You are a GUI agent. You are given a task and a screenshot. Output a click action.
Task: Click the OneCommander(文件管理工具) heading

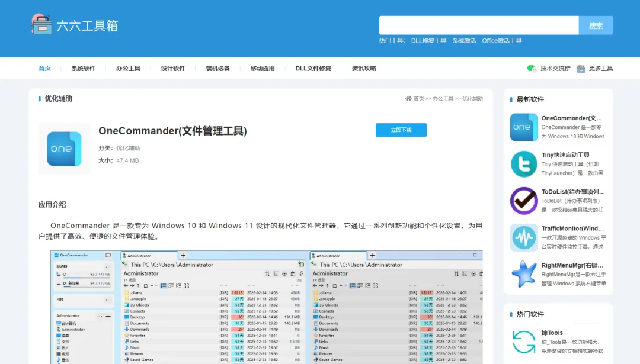(x=172, y=131)
